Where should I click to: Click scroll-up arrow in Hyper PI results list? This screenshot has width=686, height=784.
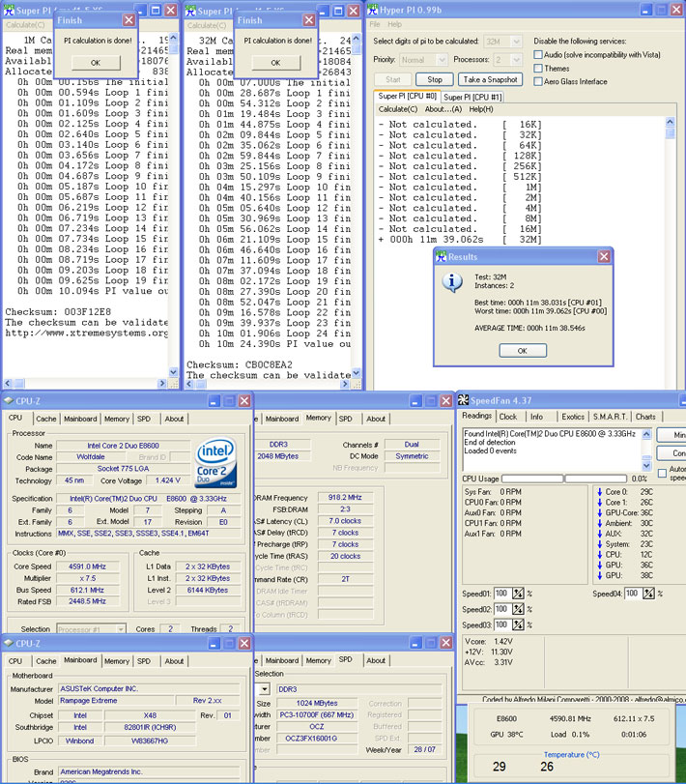click(670, 122)
